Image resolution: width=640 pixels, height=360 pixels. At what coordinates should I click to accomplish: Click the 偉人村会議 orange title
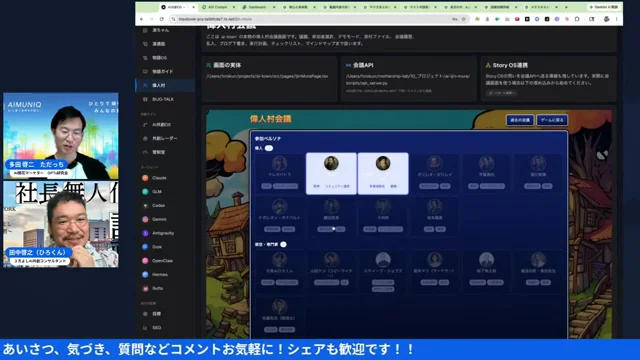click(x=271, y=119)
